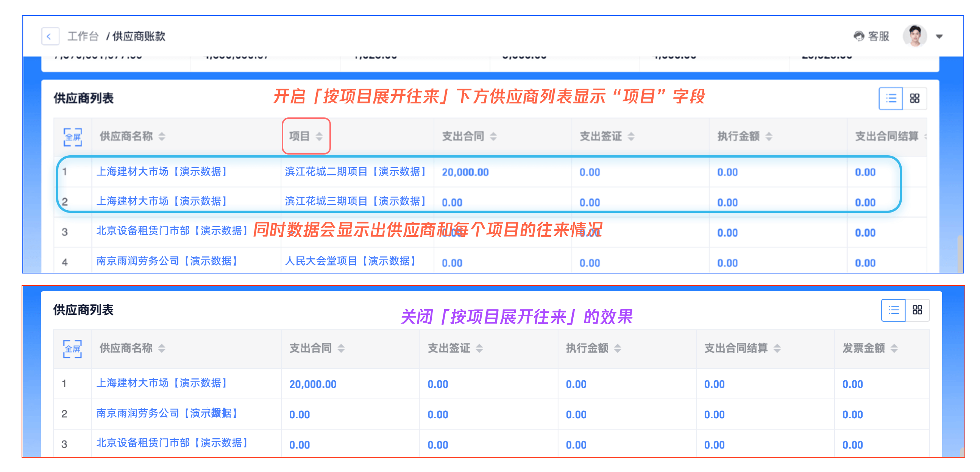Click 20,000.00 支出合同 amount in lower table
Viewport: 980px width, 472px height.
coord(312,384)
